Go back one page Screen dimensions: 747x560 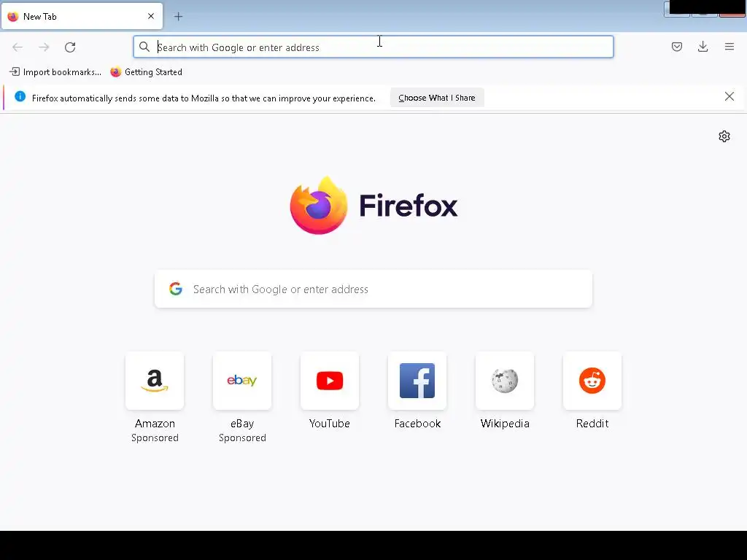[18, 47]
